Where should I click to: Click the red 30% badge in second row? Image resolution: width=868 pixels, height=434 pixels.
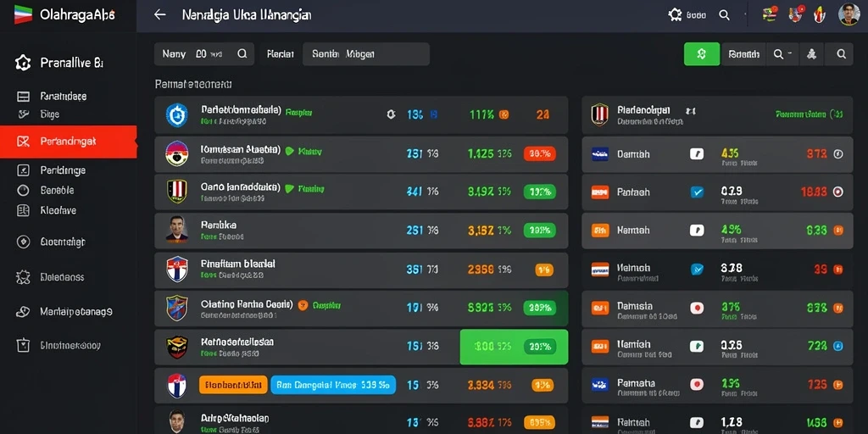click(x=539, y=154)
